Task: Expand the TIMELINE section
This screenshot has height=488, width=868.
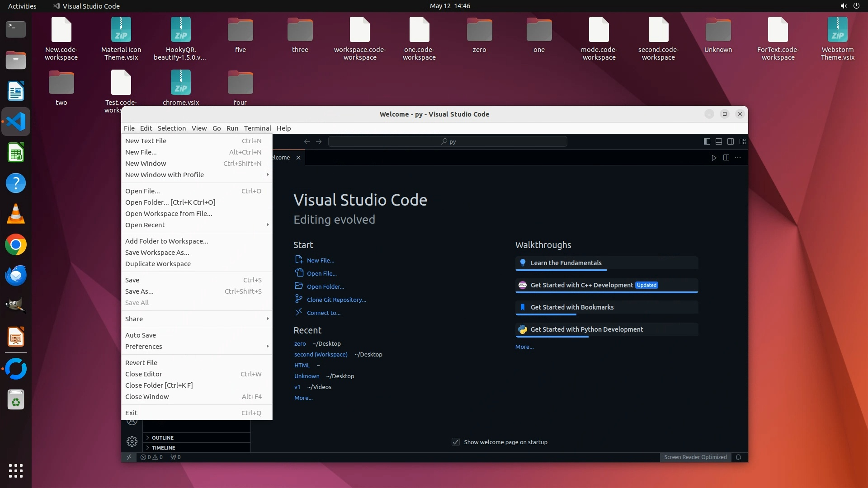Action: pos(163,448)
